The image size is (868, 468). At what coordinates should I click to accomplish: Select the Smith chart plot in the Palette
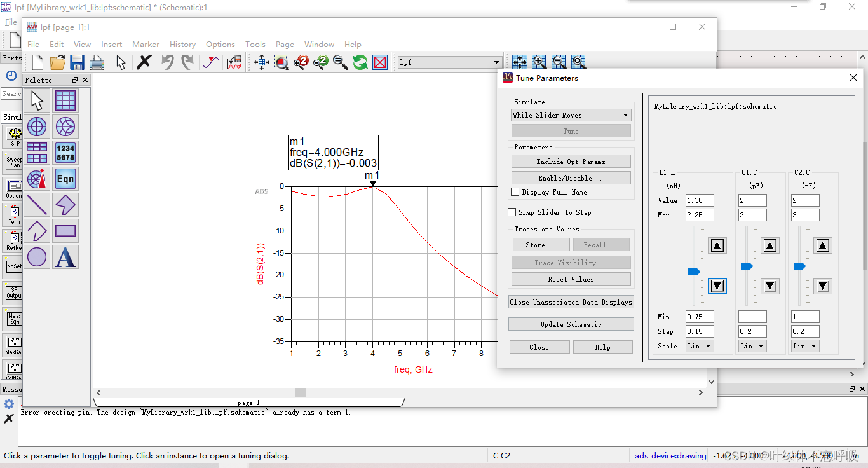pos(65,127)
